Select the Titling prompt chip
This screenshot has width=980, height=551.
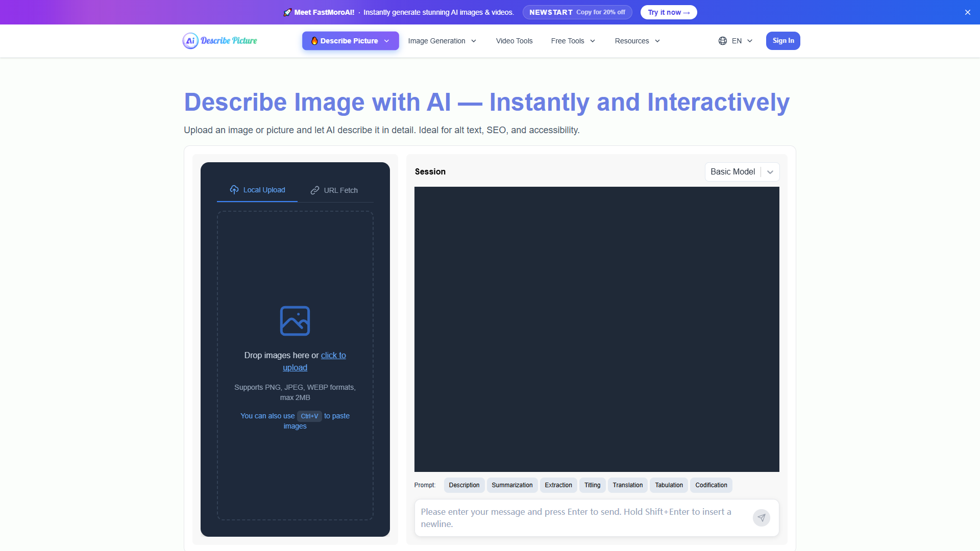(x=592, y=485)
